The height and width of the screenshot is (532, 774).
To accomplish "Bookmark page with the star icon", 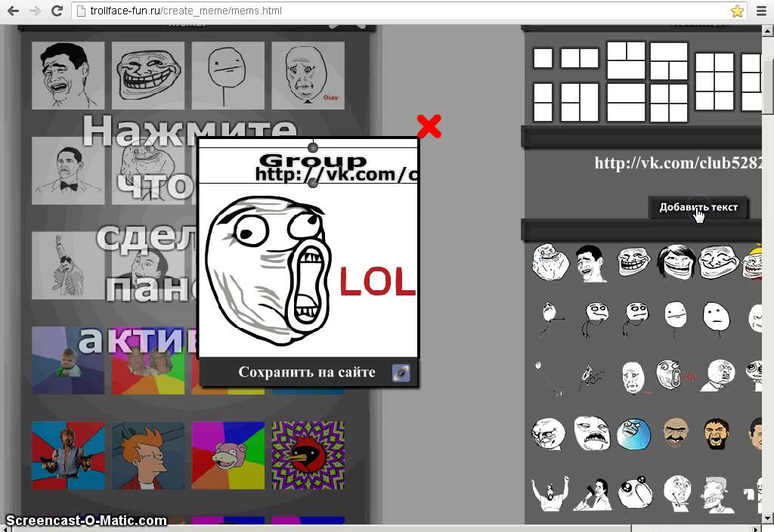I will (x=737, y=11).
